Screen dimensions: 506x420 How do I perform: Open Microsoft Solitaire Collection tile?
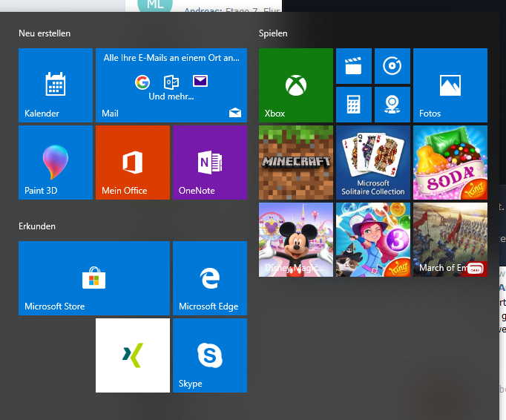pyautogui.click(x=373, y=163)
